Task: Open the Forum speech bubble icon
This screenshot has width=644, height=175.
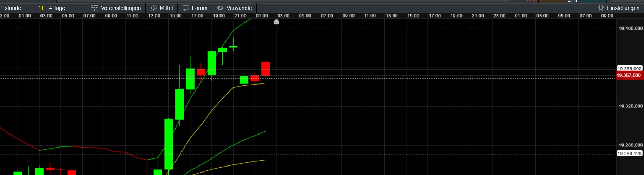Action: tap(186, 8)
